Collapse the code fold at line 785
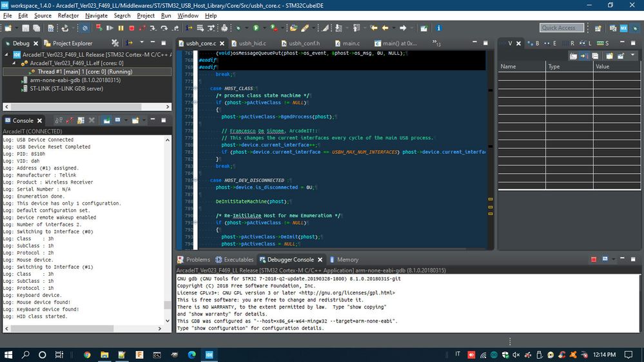The width and height of the screenshot is (644, 362). coord(195,180)
